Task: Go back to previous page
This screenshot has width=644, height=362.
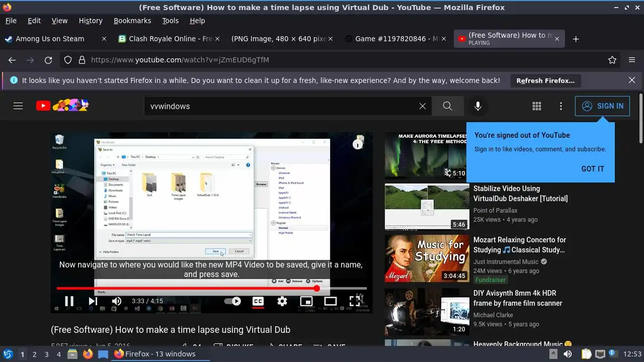Action: pos(12,60)
